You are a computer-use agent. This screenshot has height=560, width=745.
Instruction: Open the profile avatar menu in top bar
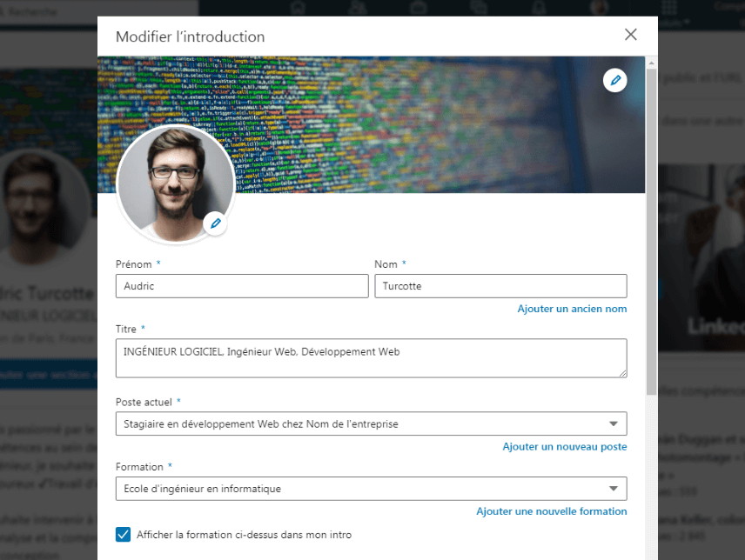[x=599, y=7]
